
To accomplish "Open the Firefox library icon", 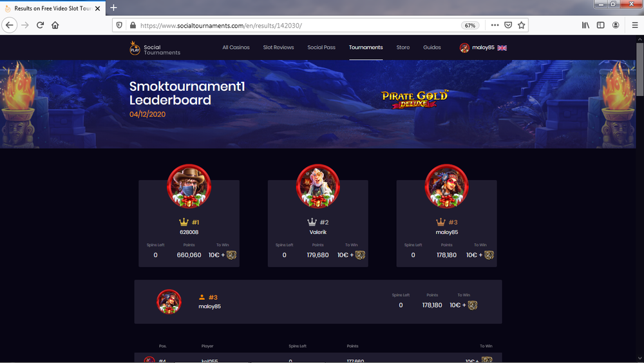I will coord(585,25).
